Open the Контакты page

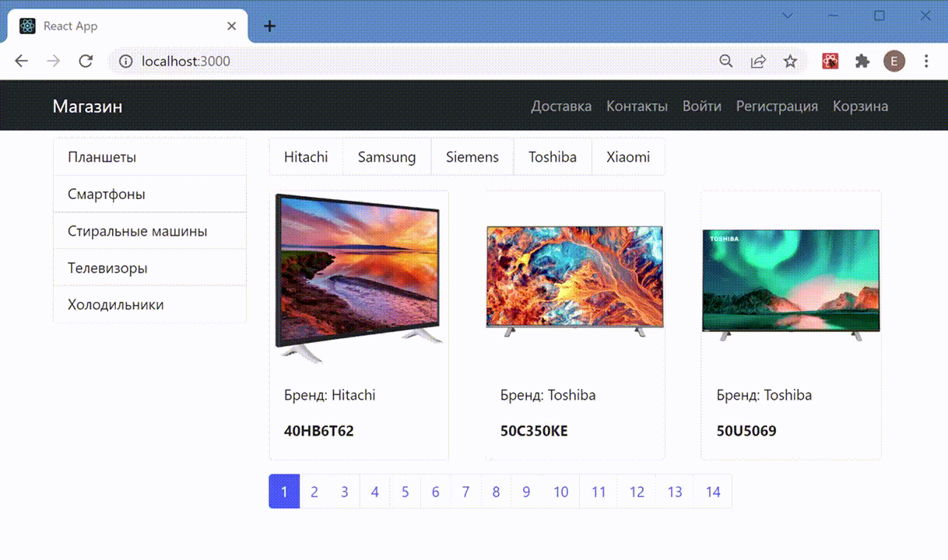(637, 107)
